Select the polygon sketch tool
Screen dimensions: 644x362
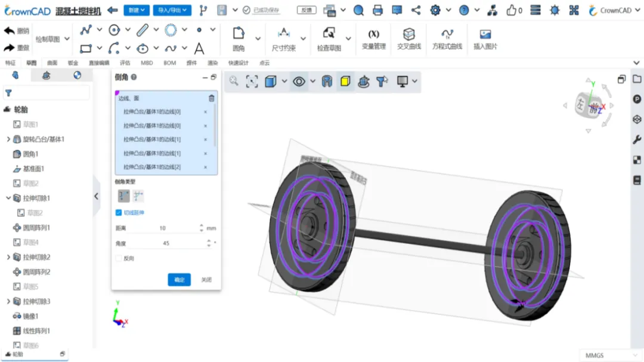(x=171, y=30)
